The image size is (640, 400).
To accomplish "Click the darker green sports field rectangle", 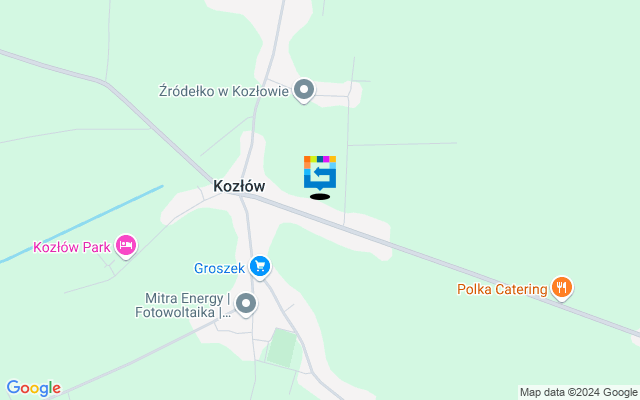I will [x=281, y=347].
